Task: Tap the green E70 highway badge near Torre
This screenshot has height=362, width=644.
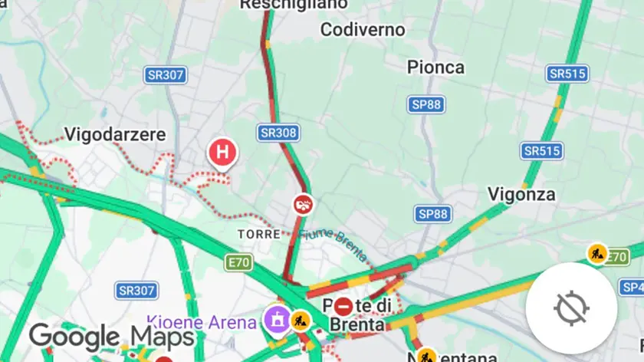Action: pyautogui.click(x=238, y=262)
